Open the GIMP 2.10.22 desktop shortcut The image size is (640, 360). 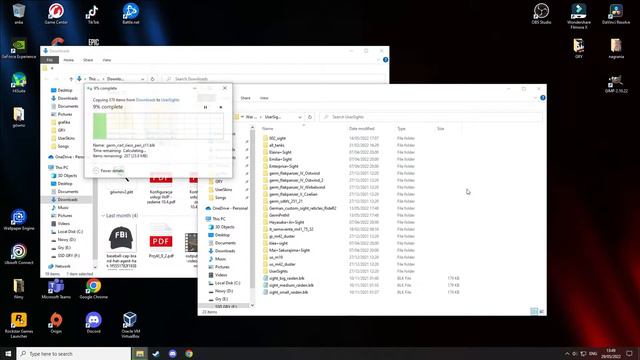tap(616, 83)
